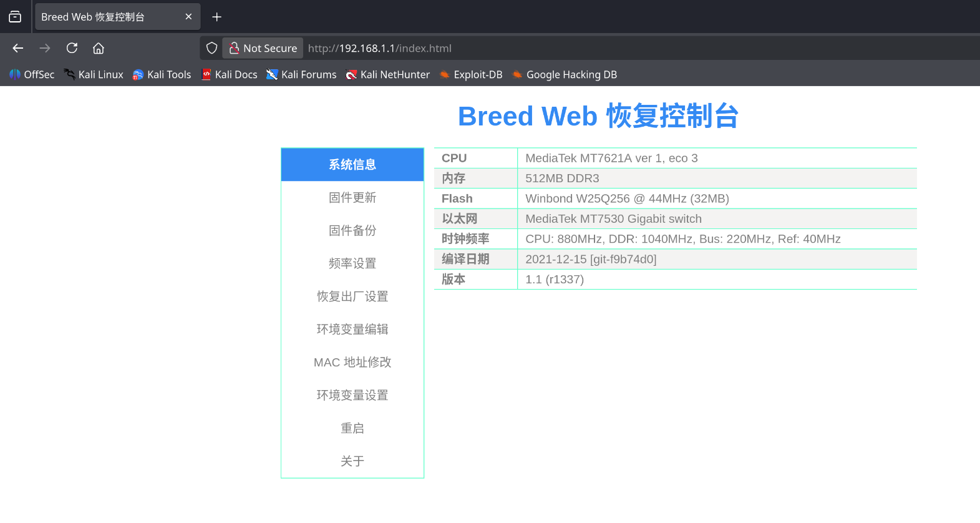Open 固件更新 page
Viewport: 980px width, 523px height.
tap(352, 198)
